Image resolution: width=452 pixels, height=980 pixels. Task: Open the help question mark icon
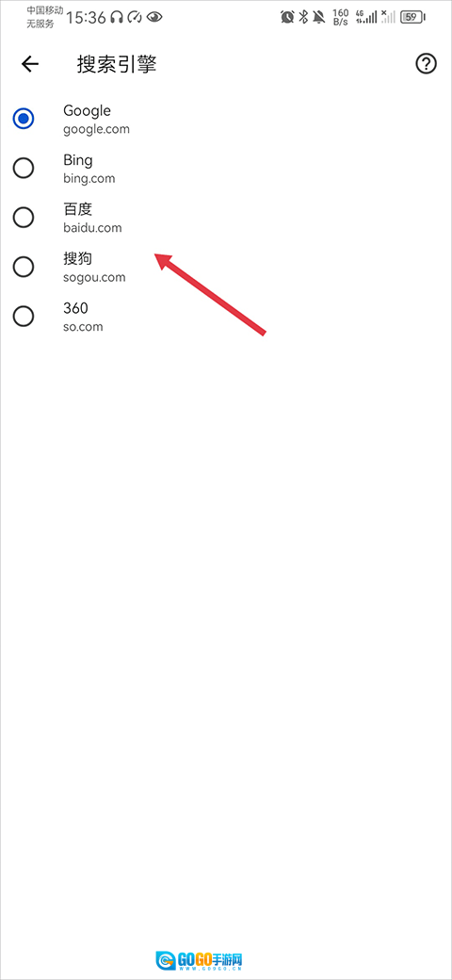click(x=426, y=64)
